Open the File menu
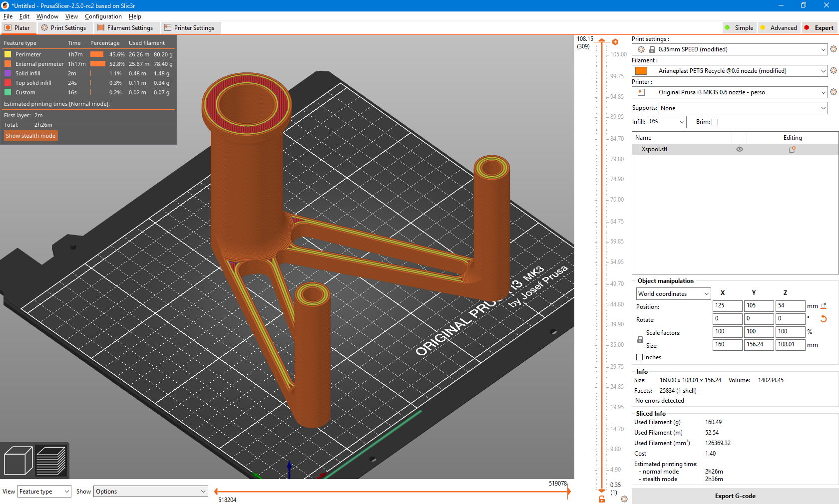Image resolution: width=839 pixels, height=504 pixels. tap(8, 16)
